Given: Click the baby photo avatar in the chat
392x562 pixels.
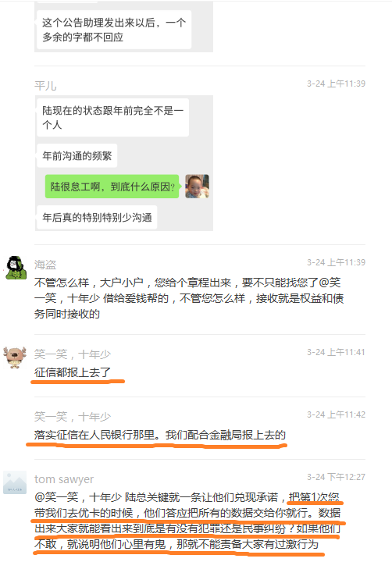Looking at the screenshot, I should point(197,187).
